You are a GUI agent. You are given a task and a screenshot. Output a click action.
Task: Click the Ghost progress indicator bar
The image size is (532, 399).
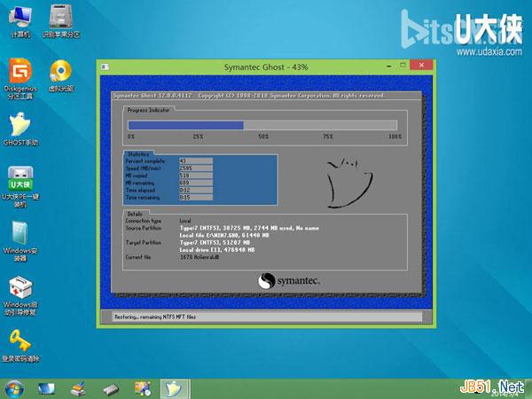coord(262,125)
